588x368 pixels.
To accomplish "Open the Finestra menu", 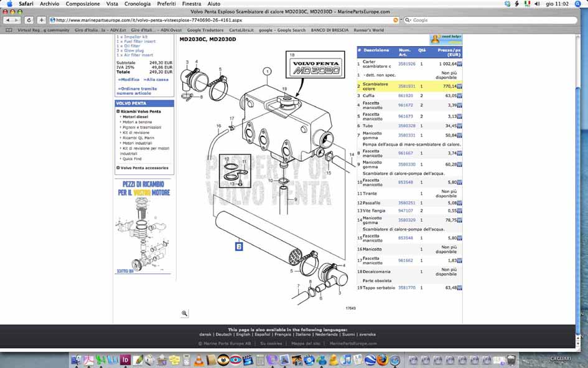I will tap(191, 4).
